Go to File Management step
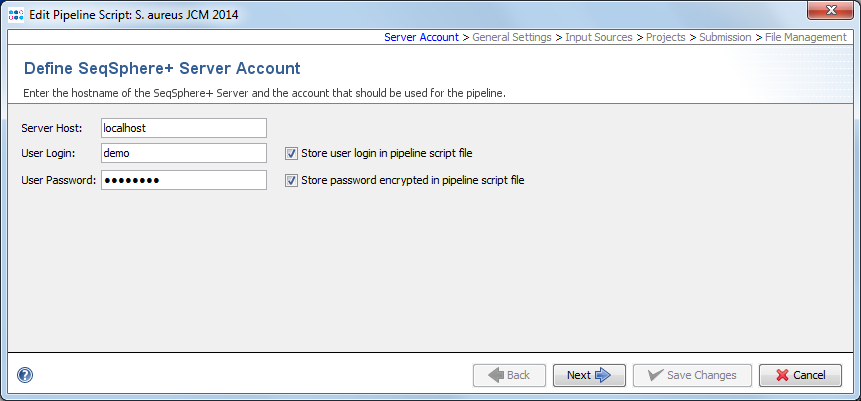The height and width of the screenshot is (401, 861). pos(806,37)
